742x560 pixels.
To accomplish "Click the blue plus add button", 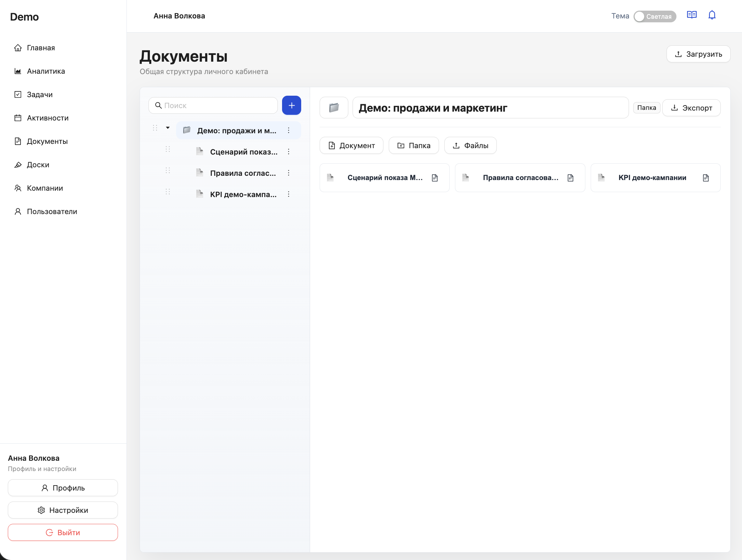I will pos(291,105).
